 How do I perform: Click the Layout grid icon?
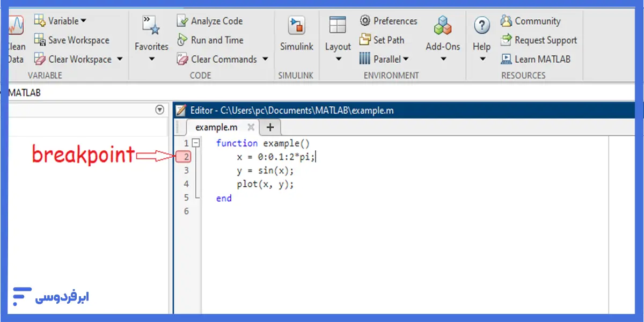point(338,26)
